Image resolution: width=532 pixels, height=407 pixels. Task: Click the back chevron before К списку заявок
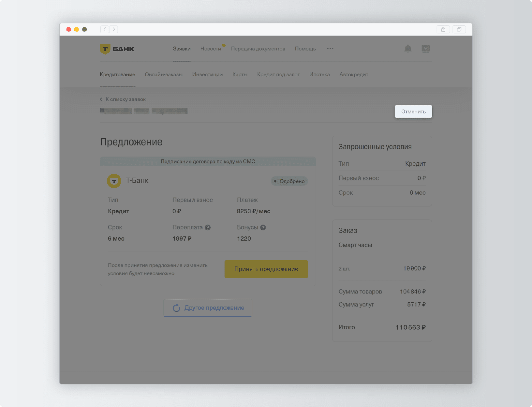pyautogui.click(x=101, y=99)
